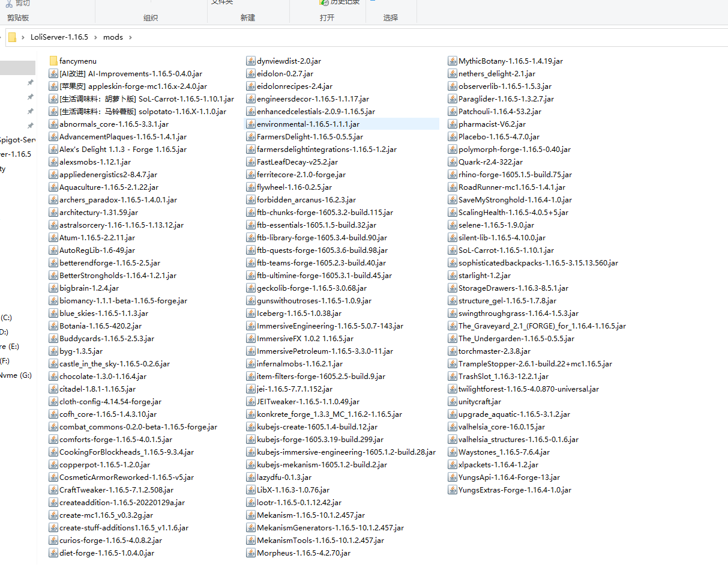Click the jar icon of byg-1.3.5.jar

(x=53, y=351)
